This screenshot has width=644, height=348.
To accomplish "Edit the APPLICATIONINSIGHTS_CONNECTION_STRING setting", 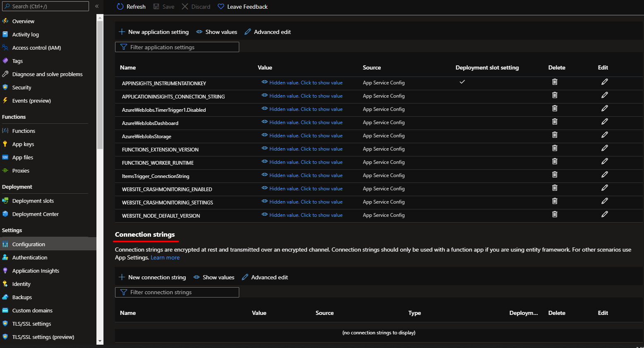I will click(x=605, y=95).
